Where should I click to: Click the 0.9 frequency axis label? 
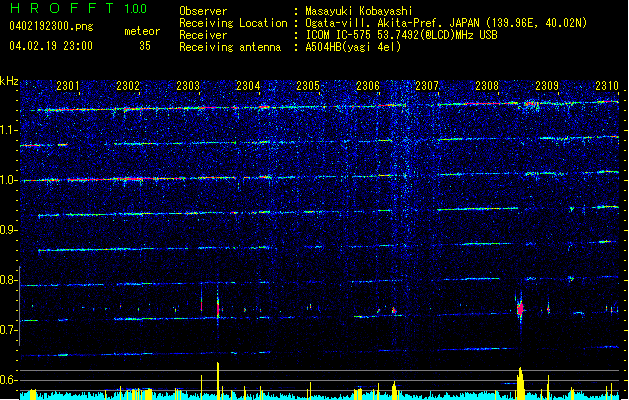point(8,230)
